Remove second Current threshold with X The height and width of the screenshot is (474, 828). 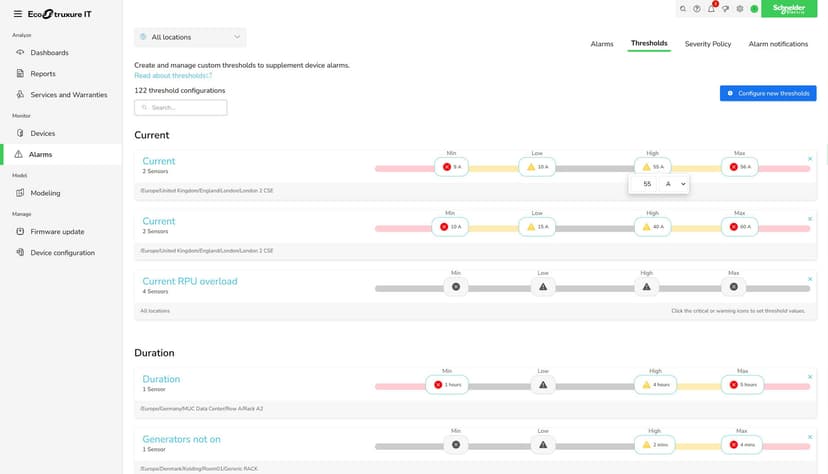tap(810, 219)
